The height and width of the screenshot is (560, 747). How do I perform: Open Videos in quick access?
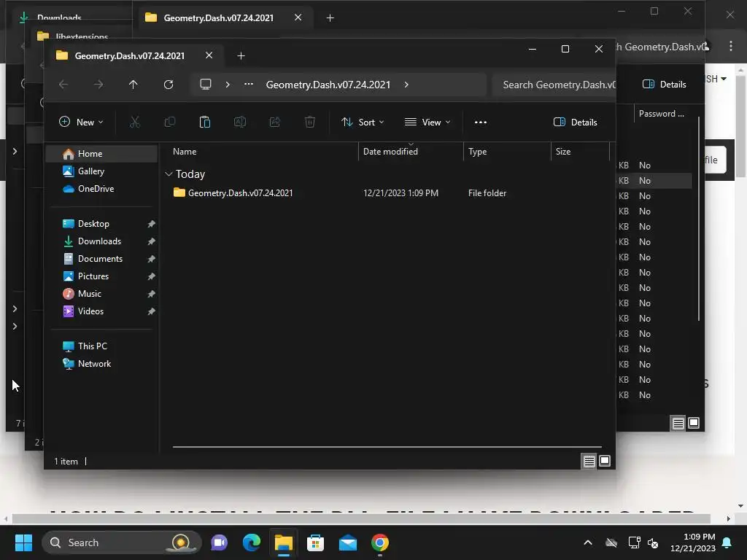click(x=90, y=311)
